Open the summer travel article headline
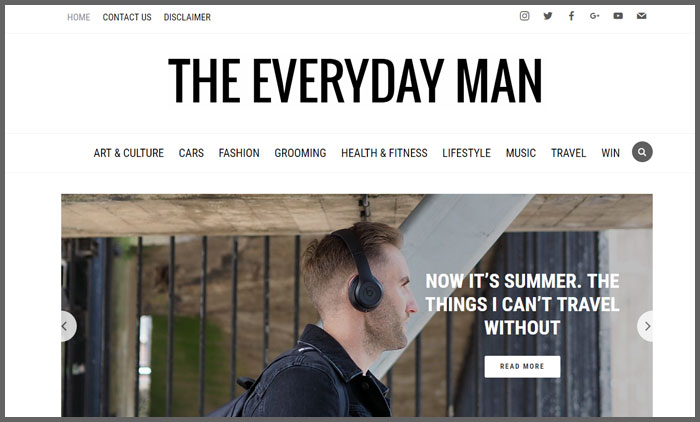The width and height of the screenshot is (700, 422). pyautogui.click(x=522, y=305)
